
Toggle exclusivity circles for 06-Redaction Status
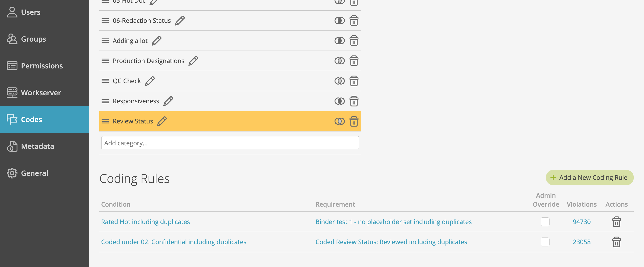pos(339,21)
